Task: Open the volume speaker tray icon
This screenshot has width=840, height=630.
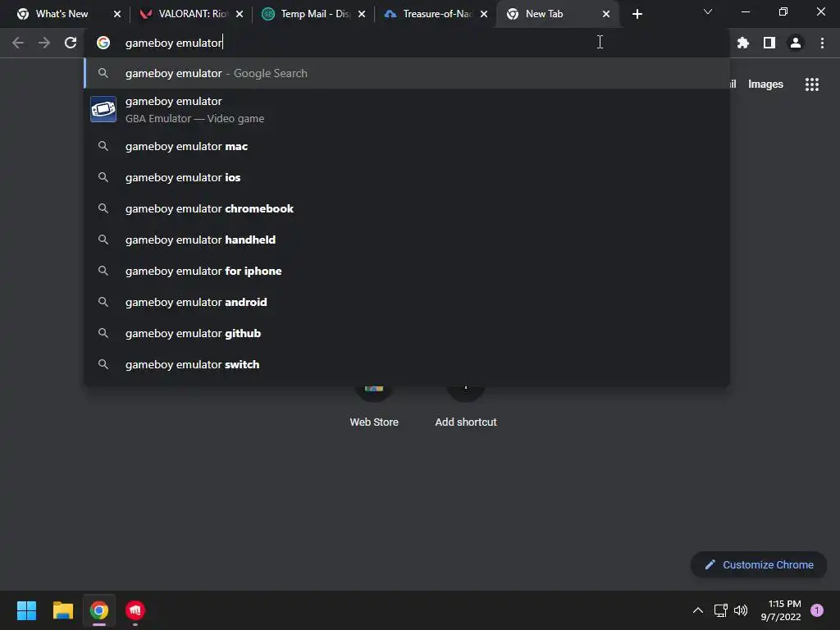Action: [741, 610]
